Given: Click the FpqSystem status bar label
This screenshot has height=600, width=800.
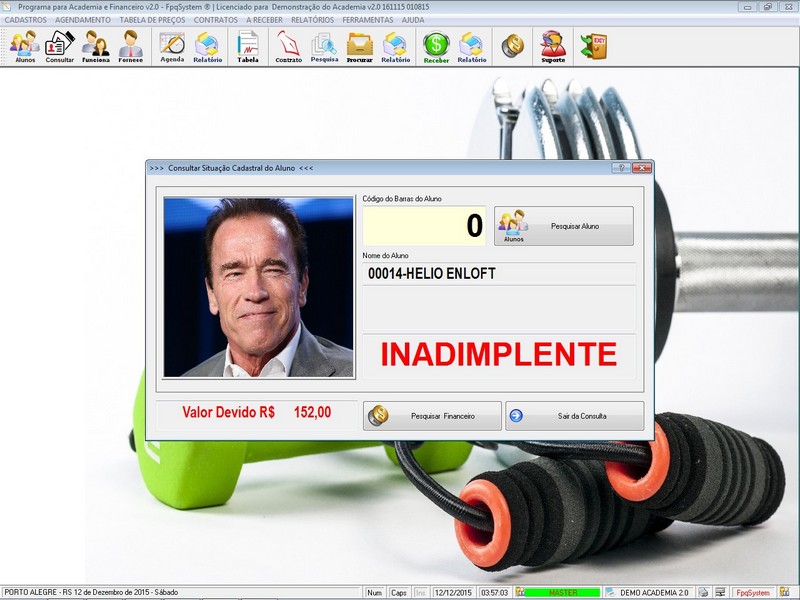Looking at the screenshot, I should 753,592.
